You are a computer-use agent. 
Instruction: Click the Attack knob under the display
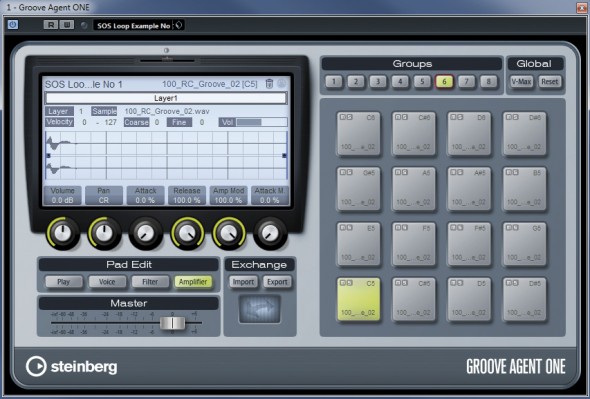[x=146, y=233]
